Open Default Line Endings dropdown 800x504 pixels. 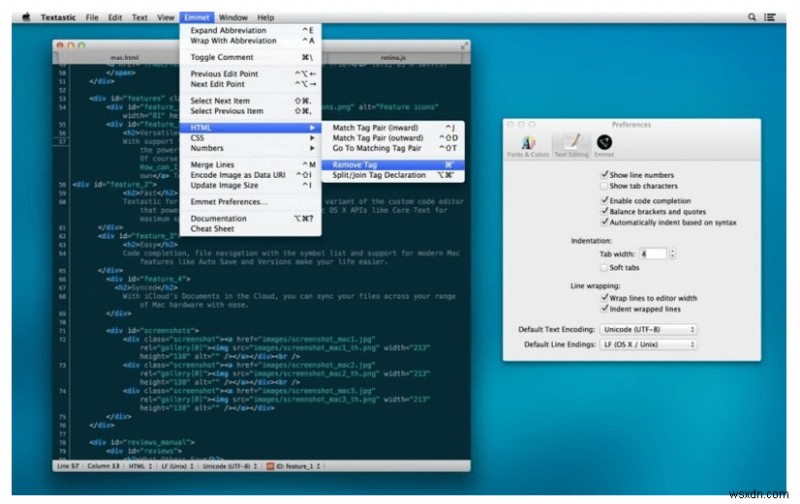pos(648,344)
